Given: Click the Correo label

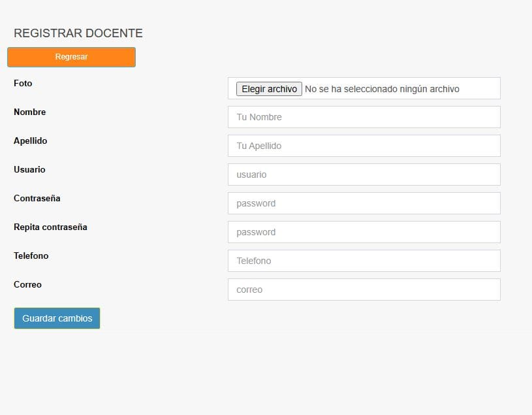Looking at the screenshot, I should tap(27, 285).
